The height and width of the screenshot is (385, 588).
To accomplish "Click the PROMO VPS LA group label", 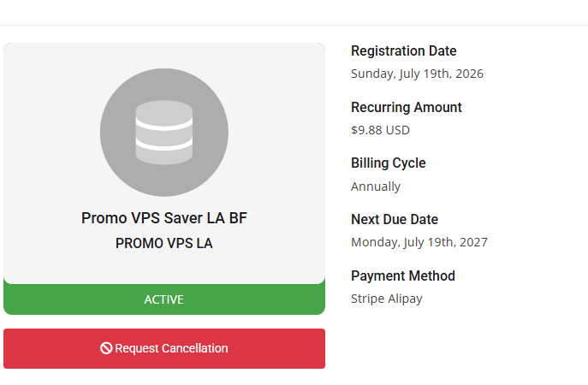I will 164,243.
